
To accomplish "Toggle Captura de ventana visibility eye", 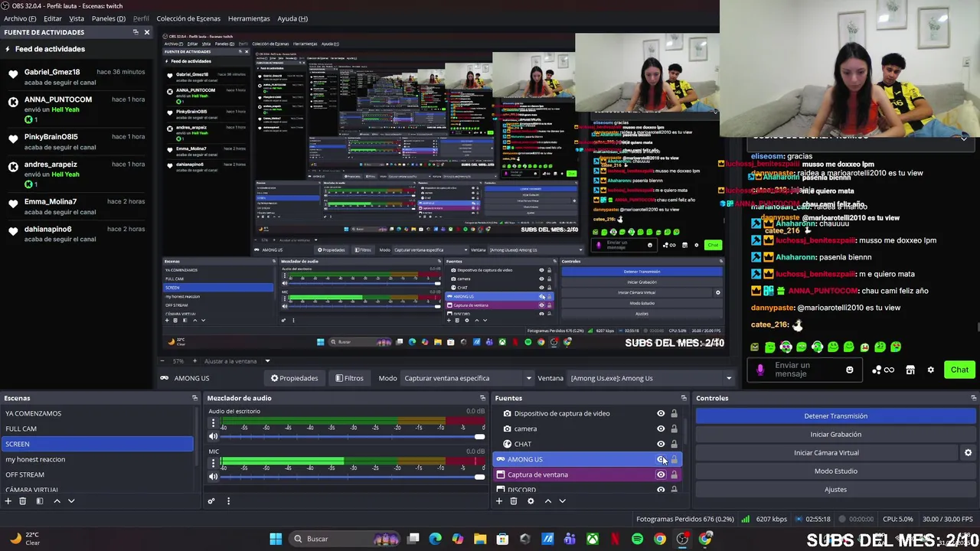I will pyautogui.click(x=661, y=474).
